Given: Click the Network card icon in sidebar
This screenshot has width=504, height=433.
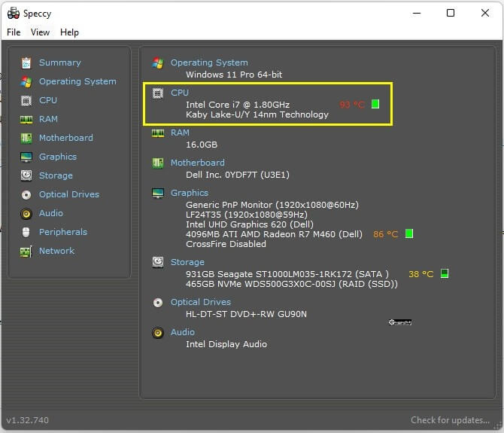Looking at the screenshot, I should [26, 252].
